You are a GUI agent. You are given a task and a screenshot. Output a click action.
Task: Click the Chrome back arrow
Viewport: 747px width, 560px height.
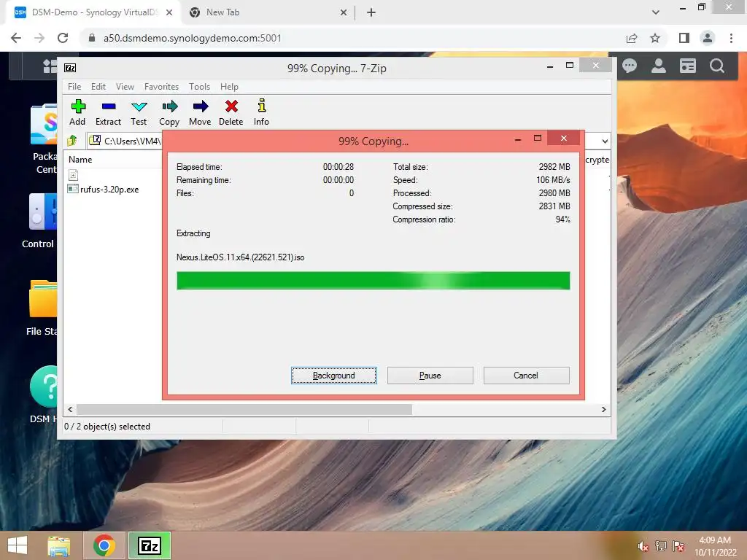click(16, 38)
